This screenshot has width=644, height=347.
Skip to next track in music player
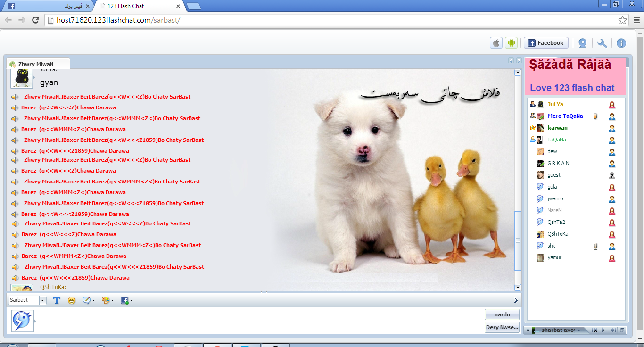point(613,330)
